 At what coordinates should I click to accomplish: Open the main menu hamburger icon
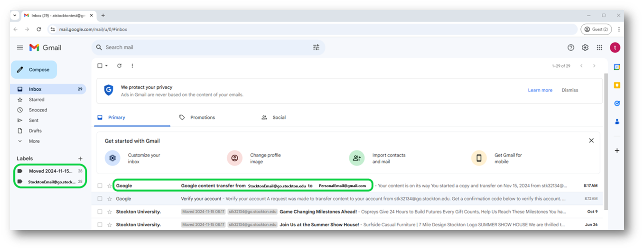pyautogui.click(x=20, y=47)
